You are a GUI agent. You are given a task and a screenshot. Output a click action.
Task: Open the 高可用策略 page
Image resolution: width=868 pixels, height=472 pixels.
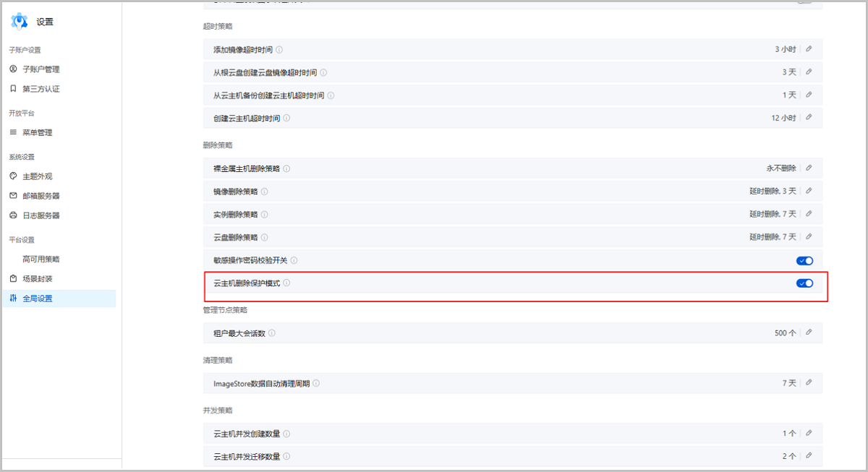(41, 259)
